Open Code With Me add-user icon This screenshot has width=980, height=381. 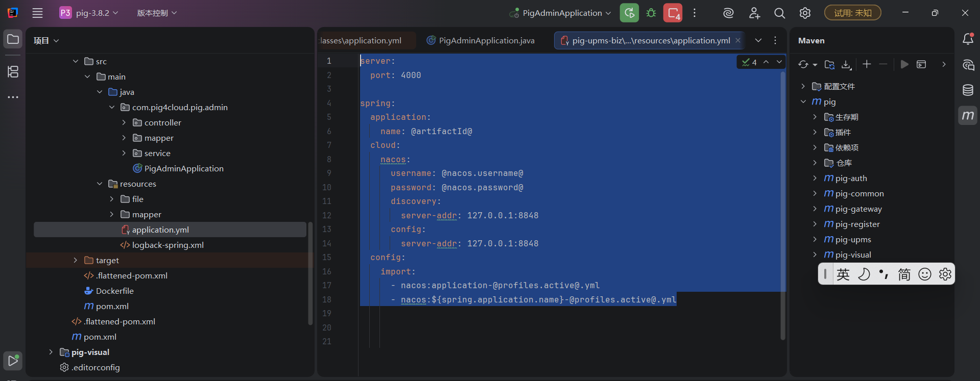(x=754, y=13)
